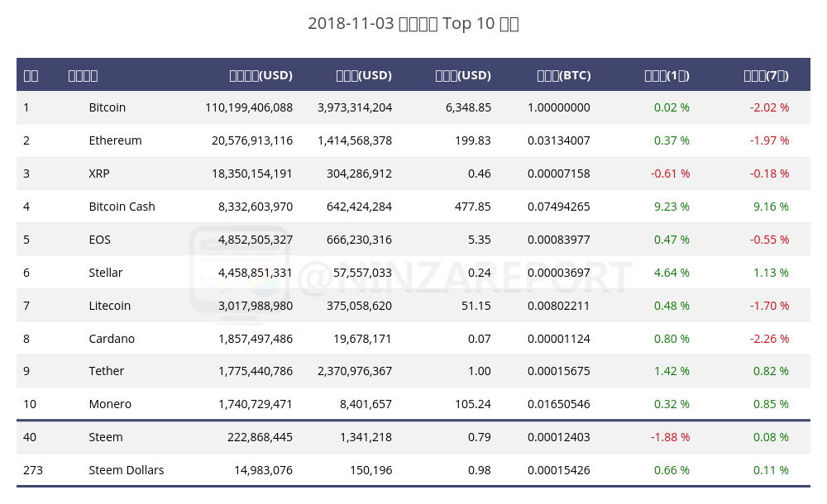Click the "XRP" coin name cell

tap(99, 174)
